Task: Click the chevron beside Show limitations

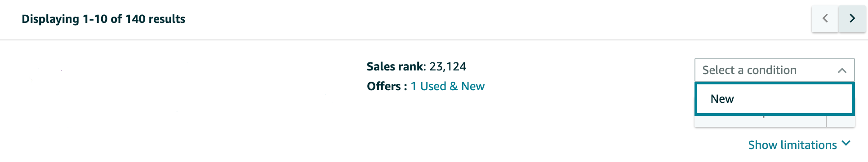Action: tap(846, 144)
